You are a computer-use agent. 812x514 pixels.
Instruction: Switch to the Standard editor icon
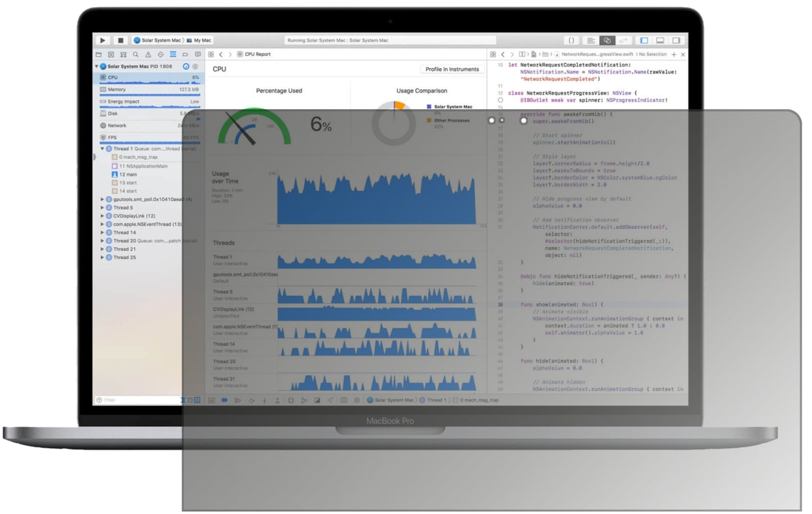pos(591,40)
